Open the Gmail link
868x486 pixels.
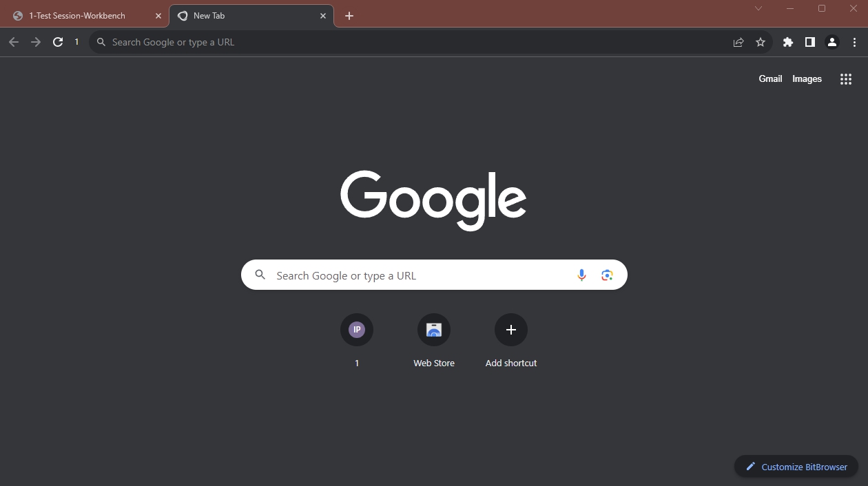pos(770,79)
